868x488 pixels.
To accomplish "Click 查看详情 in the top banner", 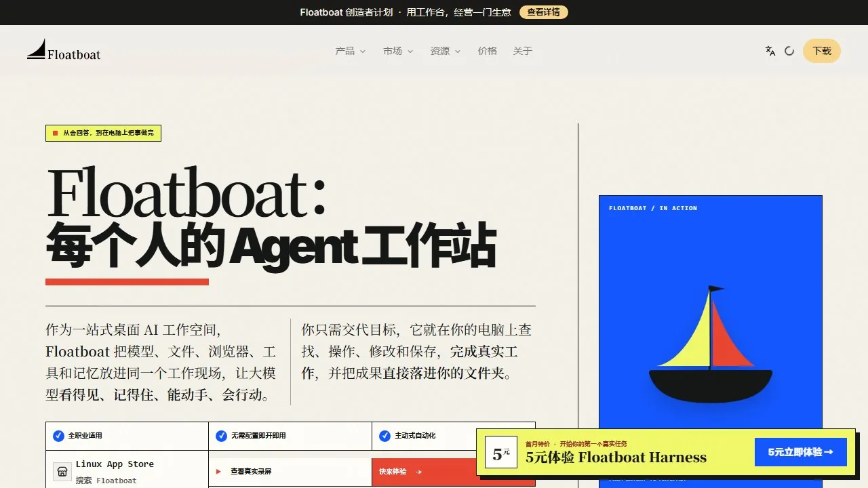I will (544, 12).
